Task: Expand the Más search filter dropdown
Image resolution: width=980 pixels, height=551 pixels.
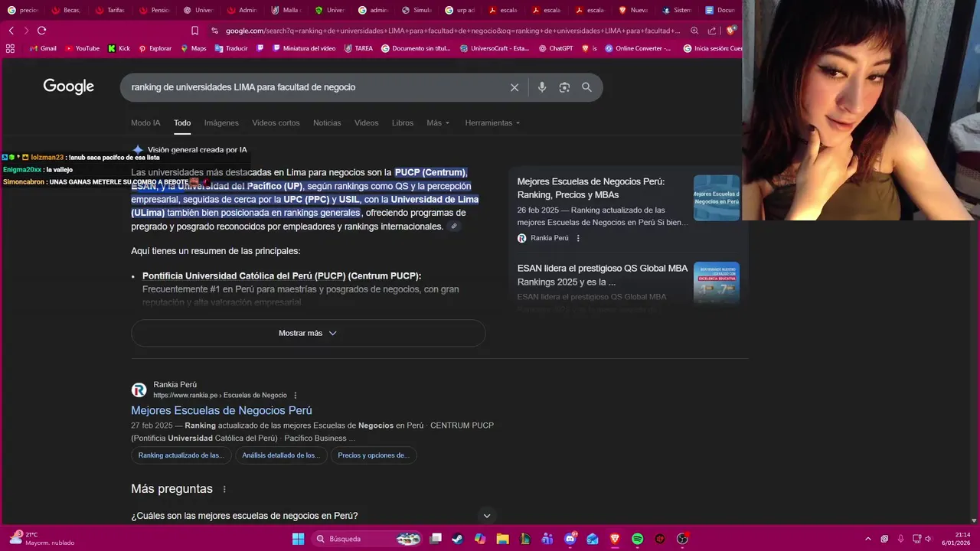Action: point(438,122)
